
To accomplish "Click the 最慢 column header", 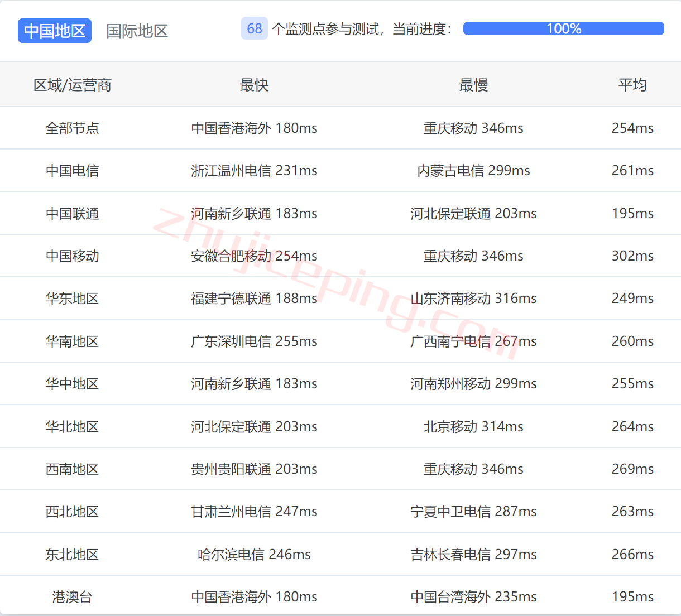I will pos(473,85).
